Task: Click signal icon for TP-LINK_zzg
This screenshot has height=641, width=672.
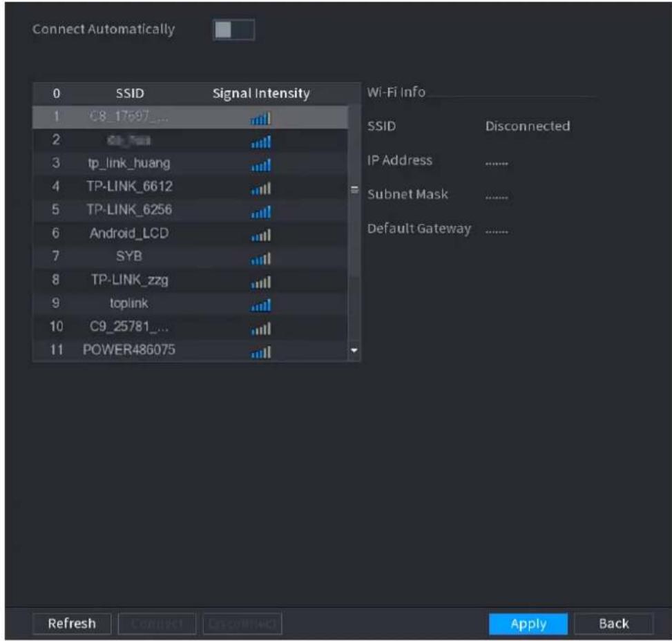Action: point(261,282)
